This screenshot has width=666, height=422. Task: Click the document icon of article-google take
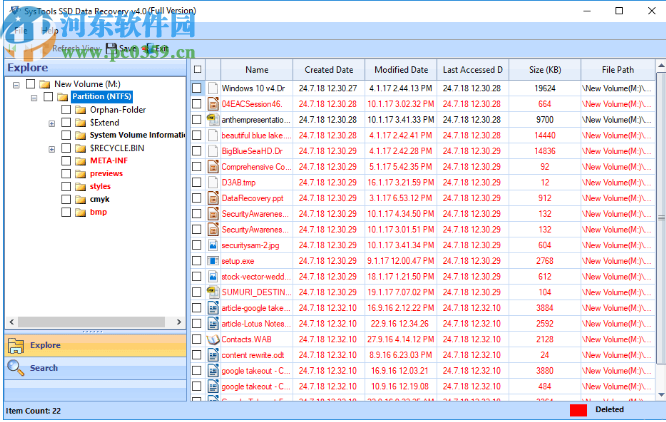point(213,308)
